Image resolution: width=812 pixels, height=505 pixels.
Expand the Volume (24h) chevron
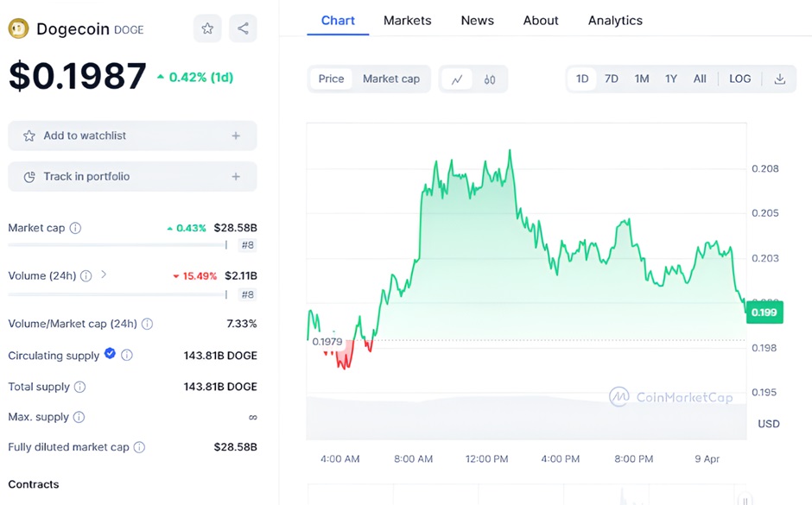pyautogui.click(x=104, y=275)
